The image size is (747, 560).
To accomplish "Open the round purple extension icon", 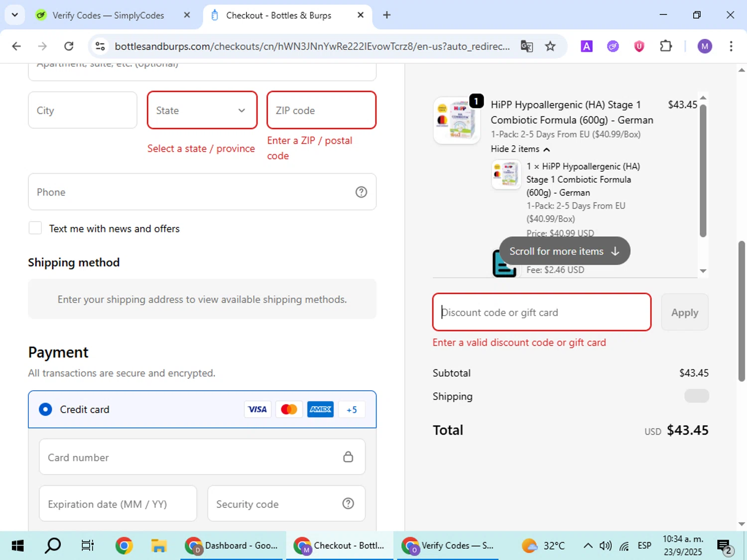I will pos(613,46).
